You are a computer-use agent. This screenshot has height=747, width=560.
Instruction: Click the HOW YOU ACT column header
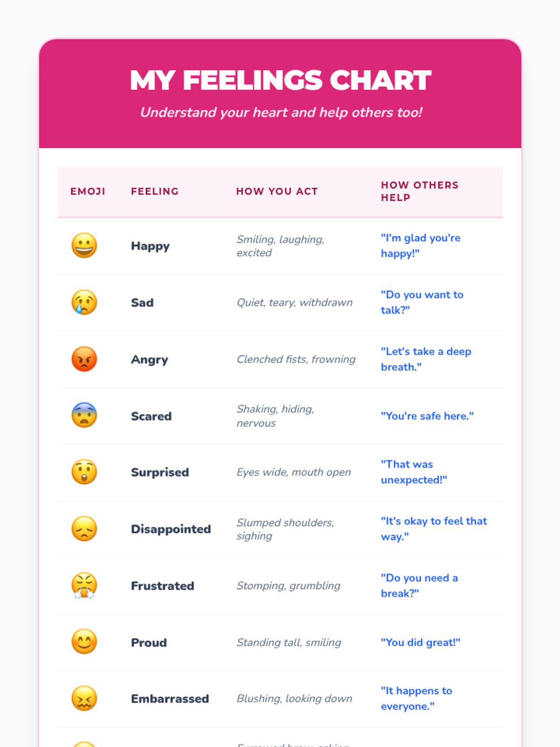coord(277,191)
